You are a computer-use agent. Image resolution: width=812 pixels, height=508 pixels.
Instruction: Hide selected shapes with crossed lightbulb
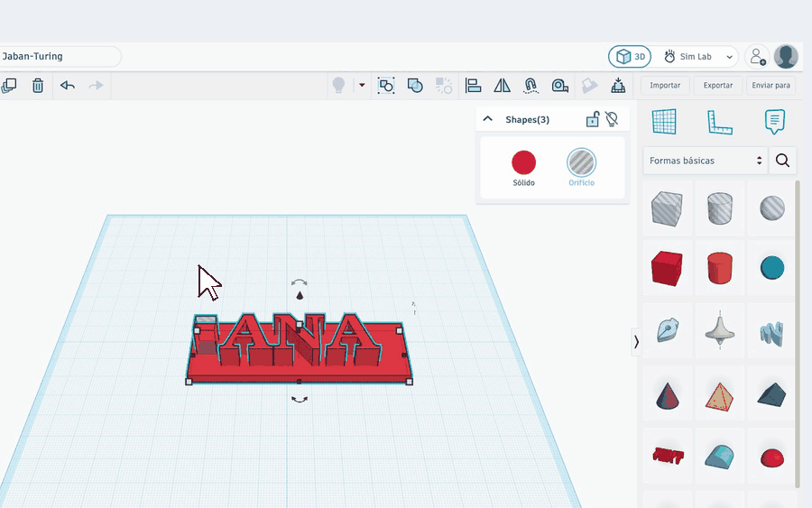pyautogui.click(x=612, y=119)
